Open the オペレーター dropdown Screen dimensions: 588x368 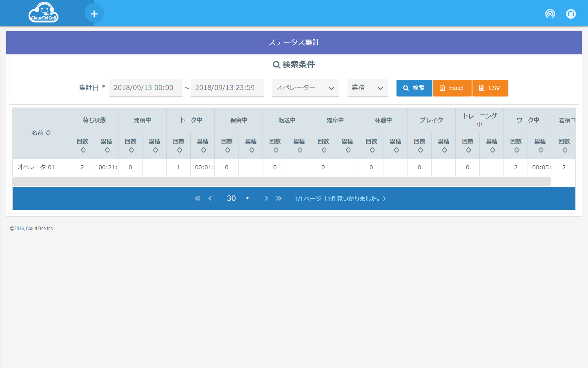tap(305, 88)
